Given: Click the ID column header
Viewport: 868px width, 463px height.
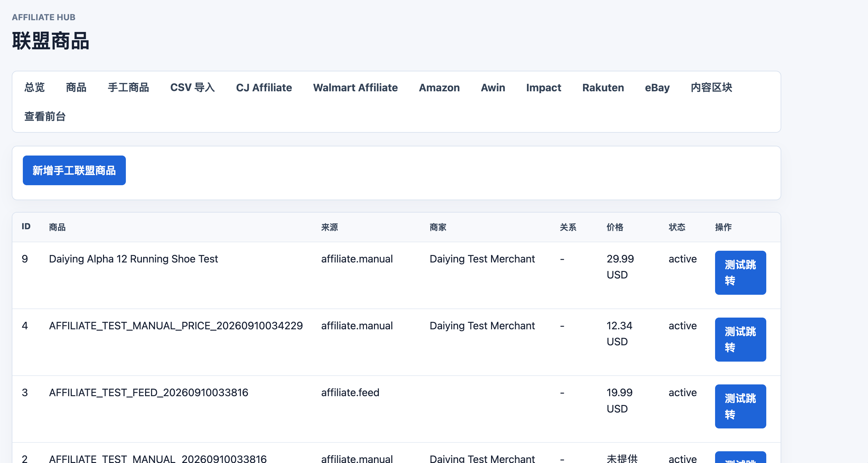Looking at the screenshot, I should tap(26, 226).
